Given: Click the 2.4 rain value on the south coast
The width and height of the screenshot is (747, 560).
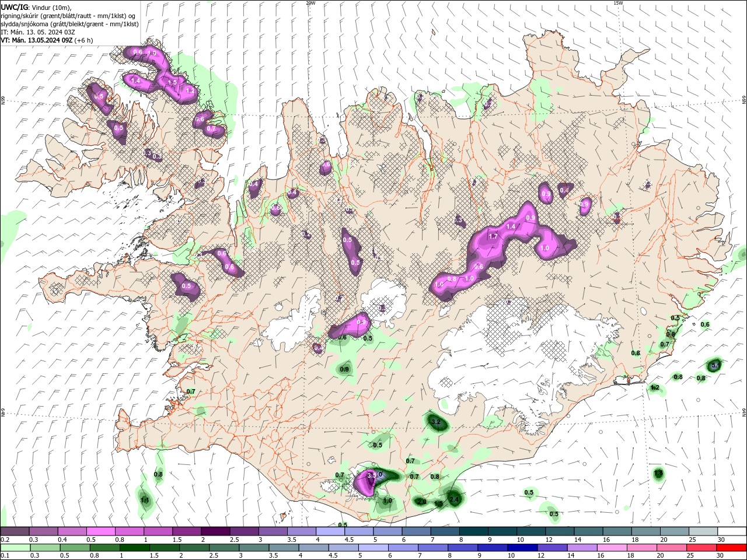Looking at the screenshot, I should [x=454, y=499].
